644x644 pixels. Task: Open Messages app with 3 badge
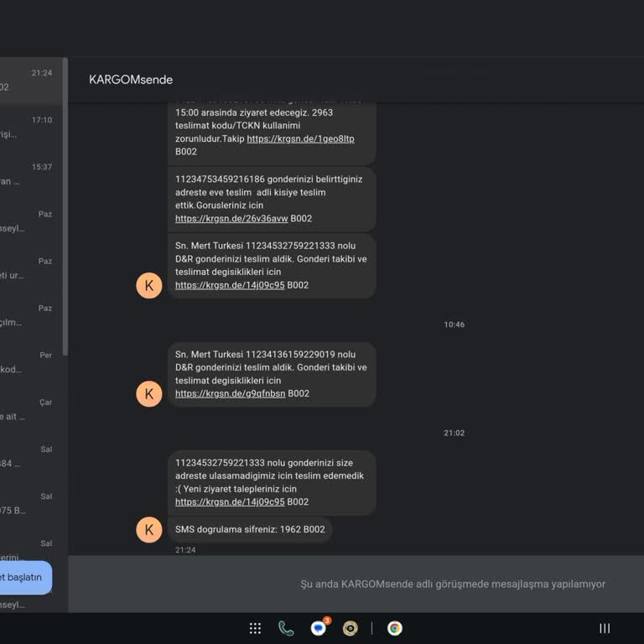click(319, 627)
